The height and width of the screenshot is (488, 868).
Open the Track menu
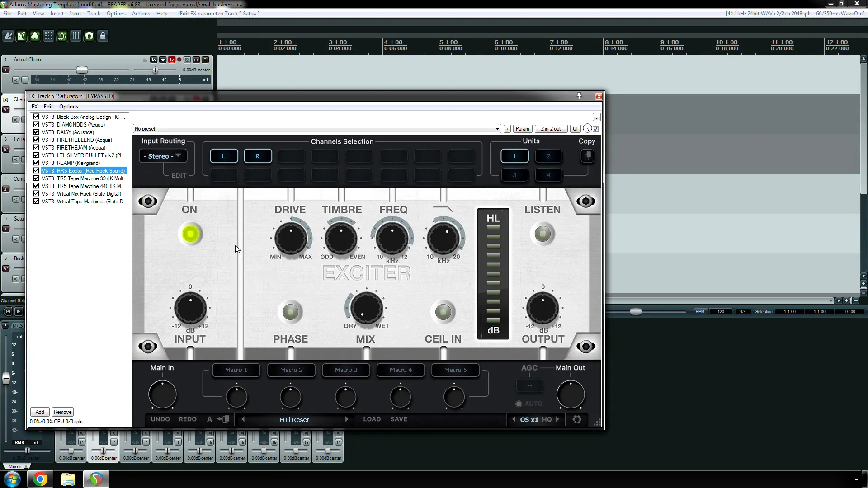94,14
